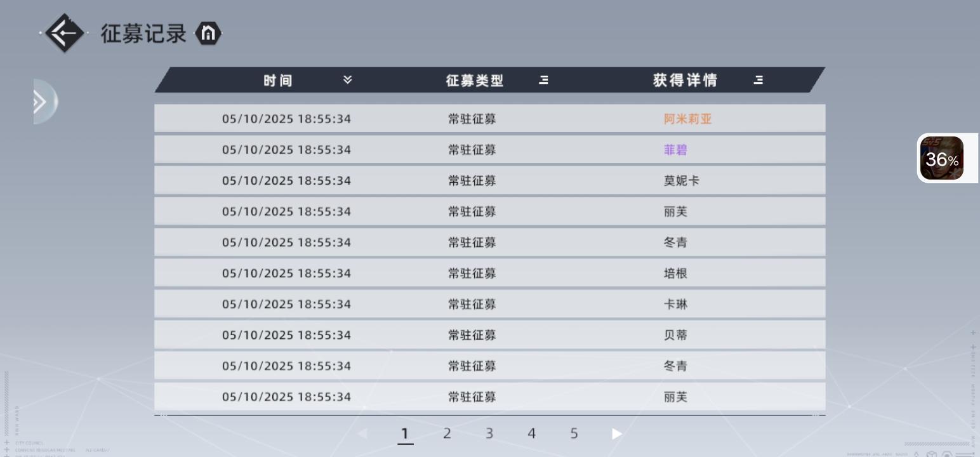Go back using the diamond arrow icon
The height and width of the screenshot is (457, 980).
(65, 33)
